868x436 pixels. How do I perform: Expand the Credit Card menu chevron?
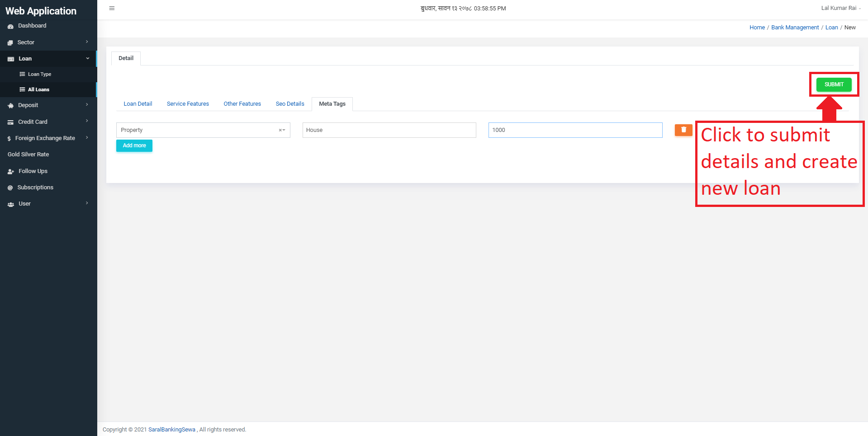(87, 121)
